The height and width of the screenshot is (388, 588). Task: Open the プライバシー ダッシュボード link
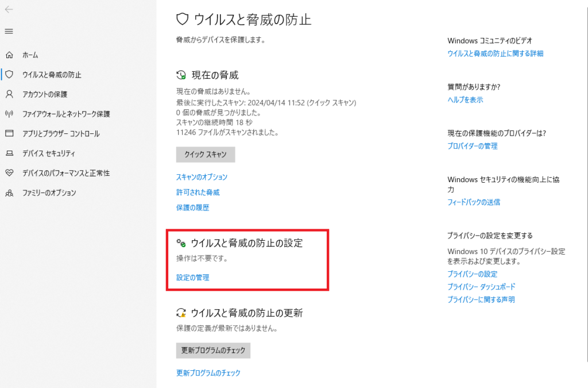[x=481, y=287]
